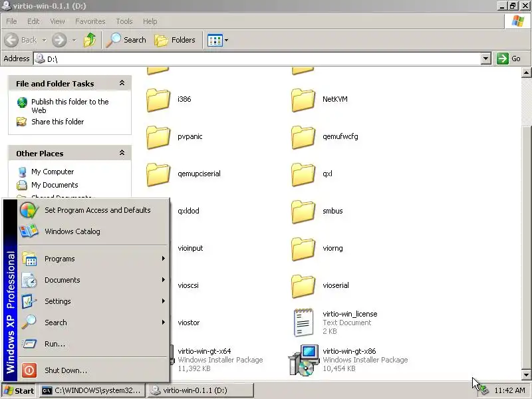Image resolution: width=532 pixels, height=399 pixels.
Task: Choose Shut Down... in Start menu
Action: coord(93,370)
